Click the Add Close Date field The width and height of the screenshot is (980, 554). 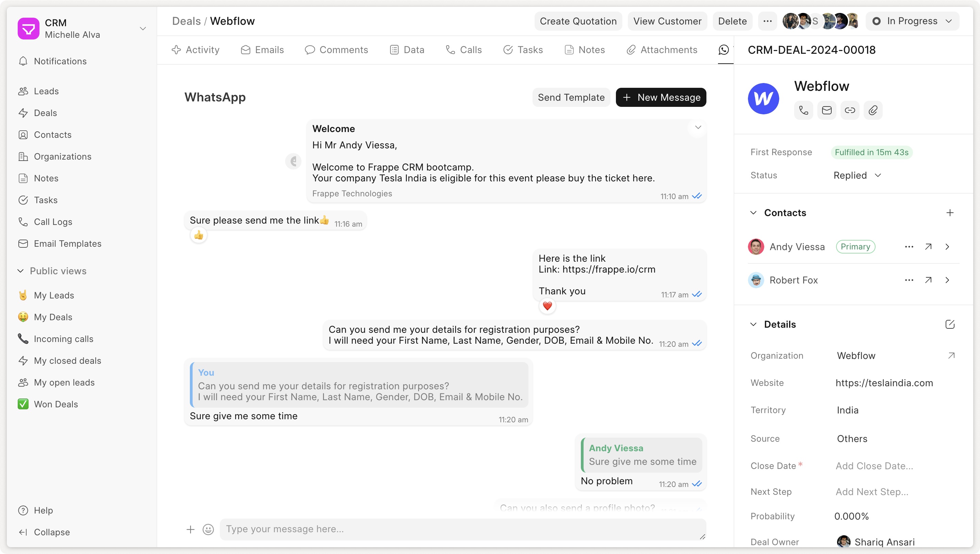874,466
